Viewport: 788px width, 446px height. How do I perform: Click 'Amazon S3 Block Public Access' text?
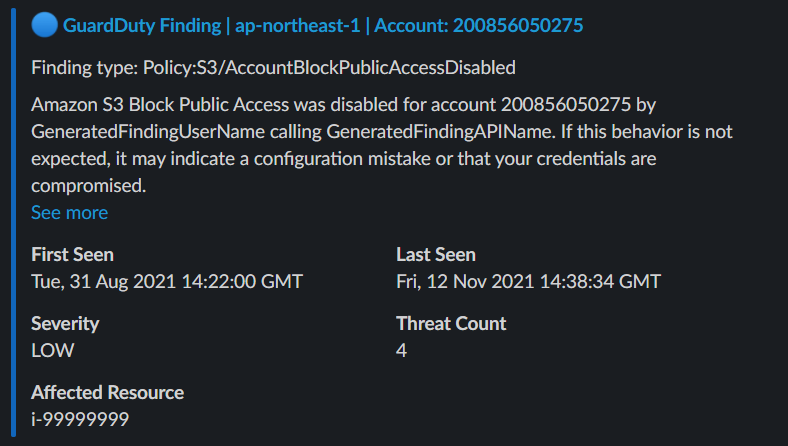(148, 104)
